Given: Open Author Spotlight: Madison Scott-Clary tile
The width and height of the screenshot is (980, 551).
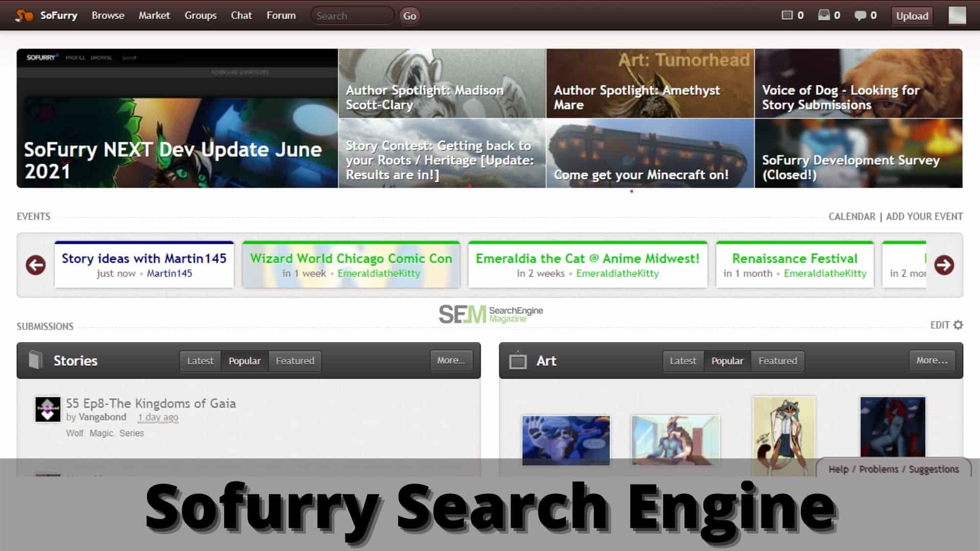Looking at the screenshot, I should pyautogui.click(x=442, y=84).
